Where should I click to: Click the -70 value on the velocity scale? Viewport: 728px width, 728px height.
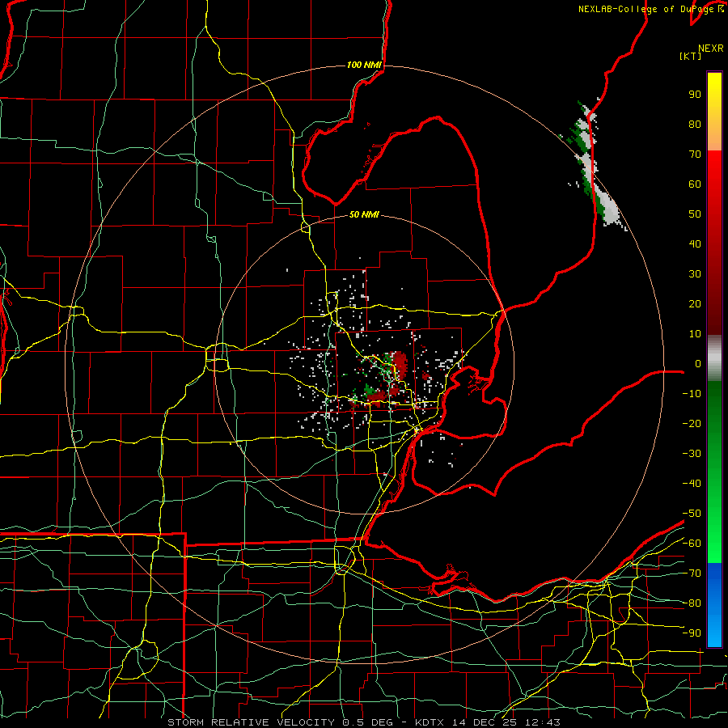pos(692,574)
